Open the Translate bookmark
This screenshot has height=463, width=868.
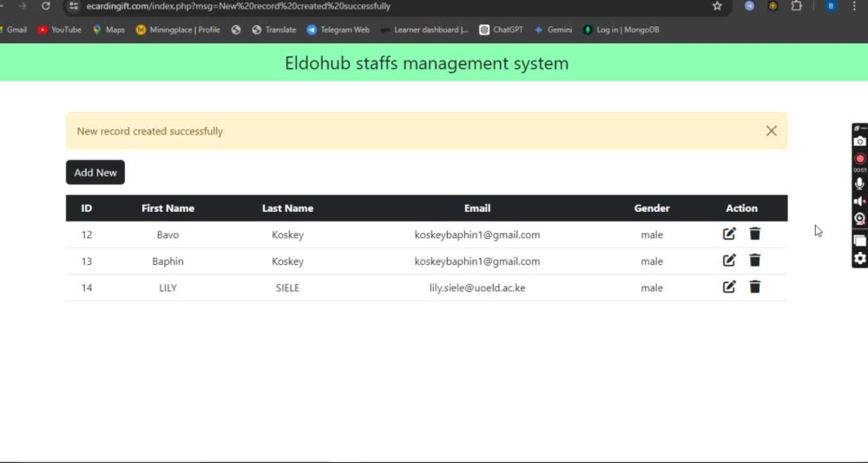click(274, 30)
